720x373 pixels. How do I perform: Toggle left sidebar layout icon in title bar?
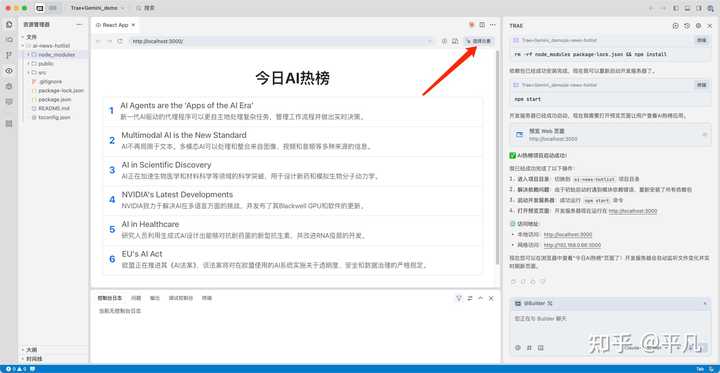tap(676, 8)
